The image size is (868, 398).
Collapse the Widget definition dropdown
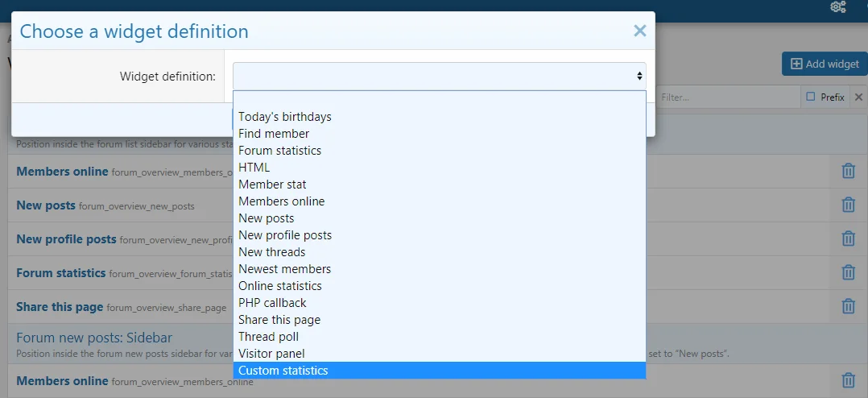click(439, 76)
